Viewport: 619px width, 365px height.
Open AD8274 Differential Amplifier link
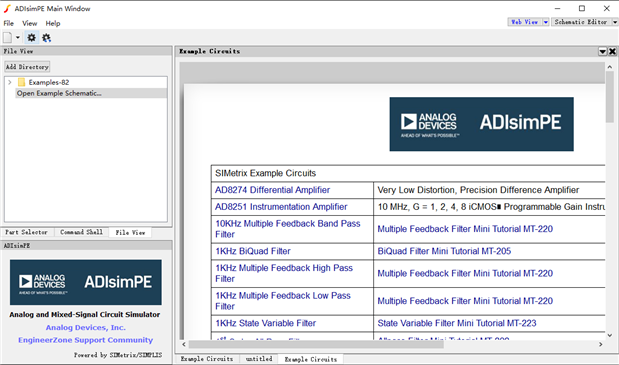click(272, 190)
